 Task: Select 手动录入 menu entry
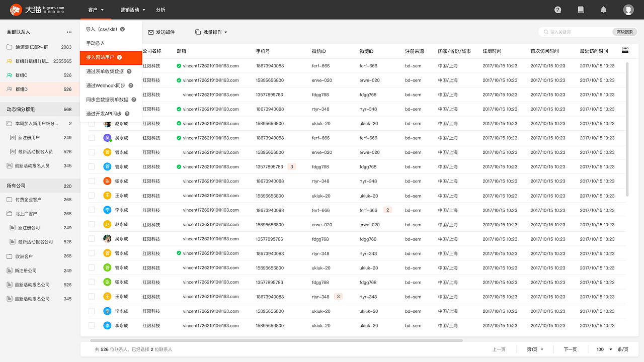click(111, 43)
